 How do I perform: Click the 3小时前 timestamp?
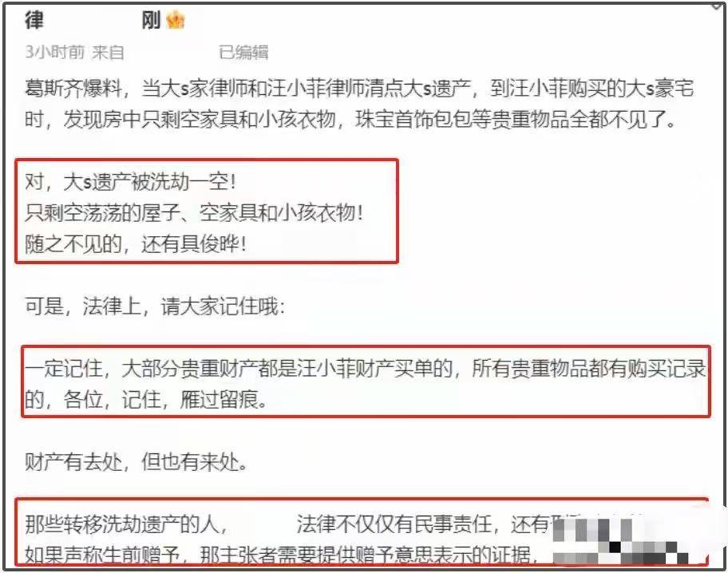55,52
